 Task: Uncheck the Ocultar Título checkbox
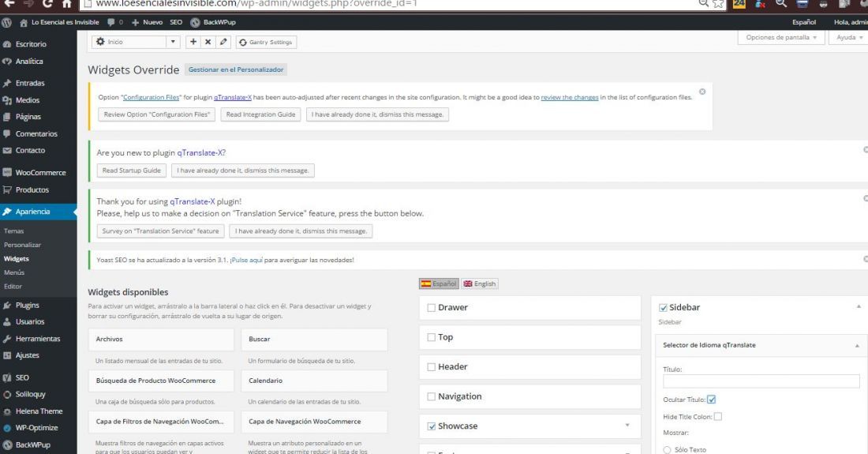[711, 400]
